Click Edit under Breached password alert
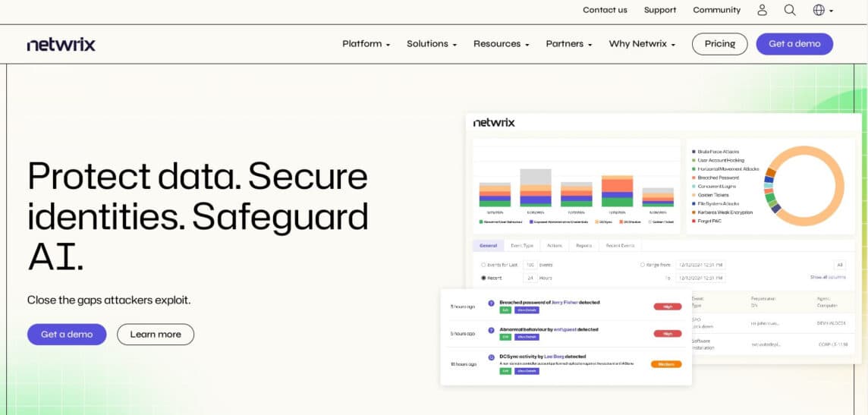Screen dimensions: 868x415 (x=505, y=310)
